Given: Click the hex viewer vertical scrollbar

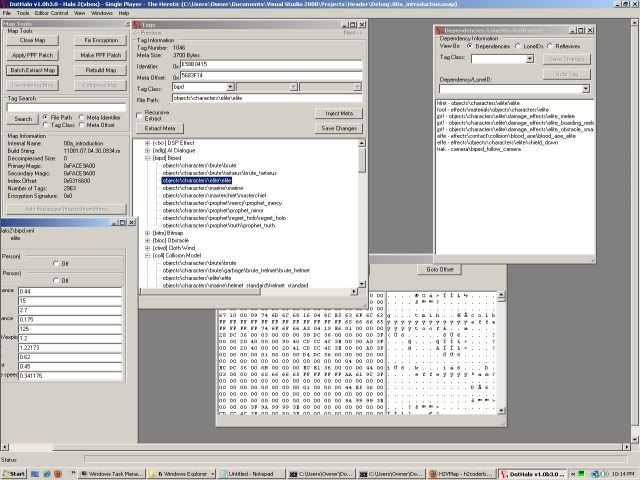Looking at the screenshot, I should pos(501,353).
